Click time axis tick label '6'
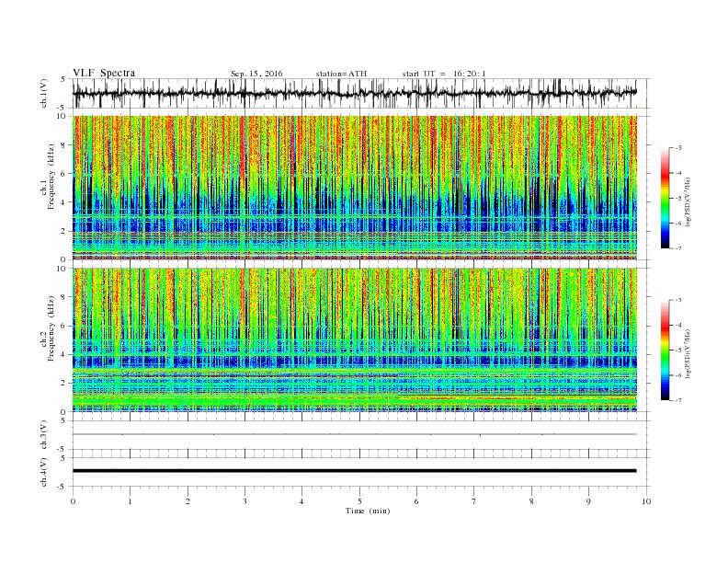Screen dimensions: 728x563 click(417, 501)
